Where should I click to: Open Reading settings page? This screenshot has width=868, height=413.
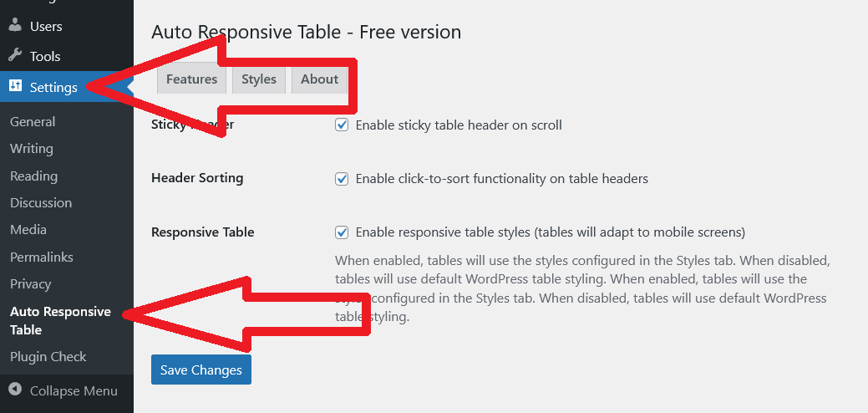tap(33, 176)
